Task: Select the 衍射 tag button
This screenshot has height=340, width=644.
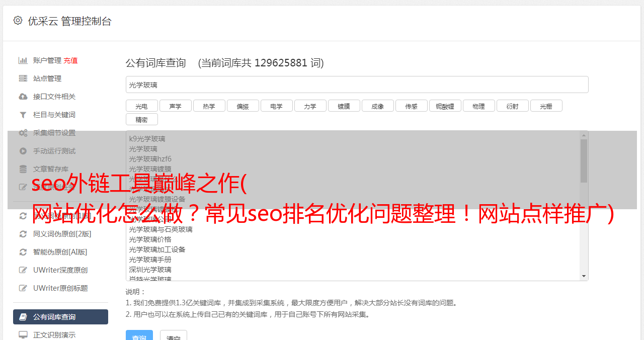Action: coord(512,106)
